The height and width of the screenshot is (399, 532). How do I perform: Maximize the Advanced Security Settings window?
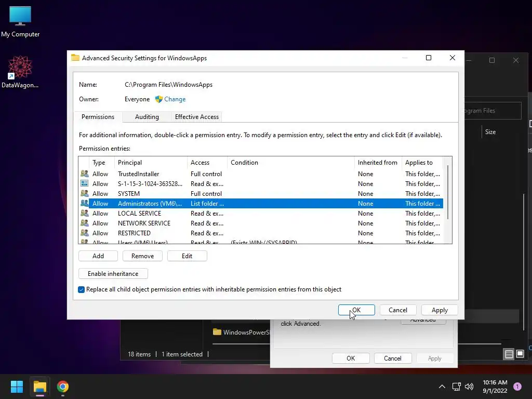tap(429, 58)
